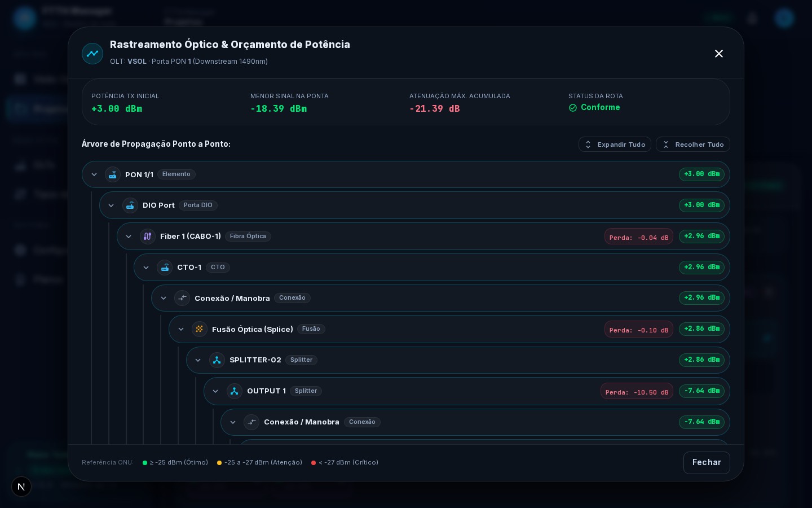Click the CTO-1 box icon
The width and height of the screenshot is (812, 508).
tap(165, 268)
